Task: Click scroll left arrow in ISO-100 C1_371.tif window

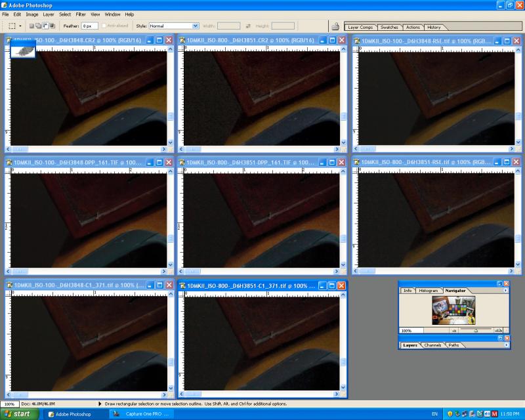Action: click(x=8, y=395)
